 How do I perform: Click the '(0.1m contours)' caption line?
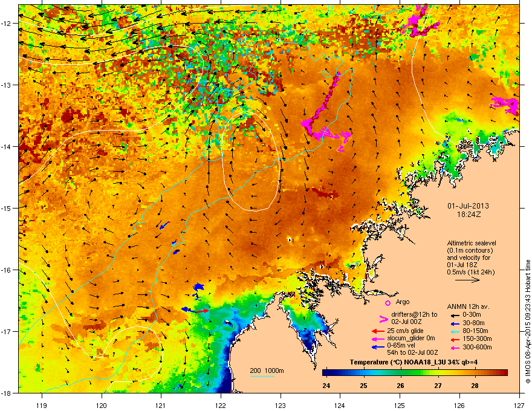coord(470,251)
